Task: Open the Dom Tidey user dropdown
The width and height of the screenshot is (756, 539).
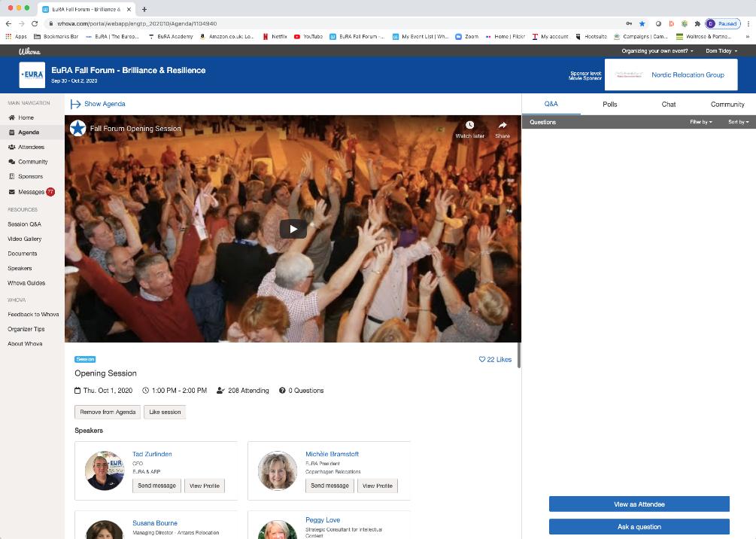Action: pos(721,50)
